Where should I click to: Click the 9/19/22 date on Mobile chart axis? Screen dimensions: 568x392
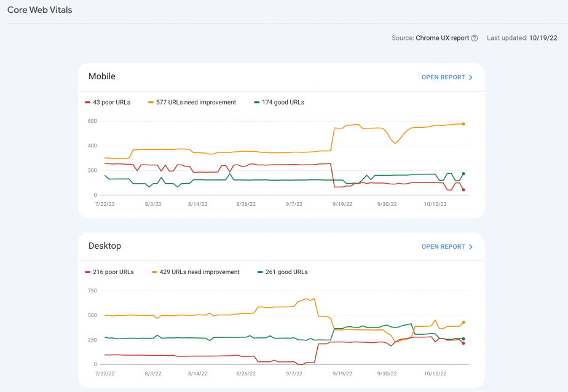point(342,204)
